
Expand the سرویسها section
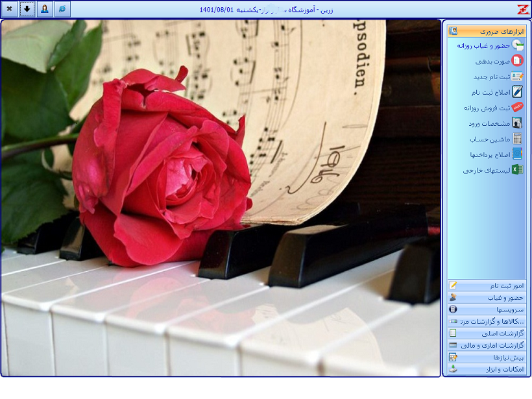[x=487, y=309]
